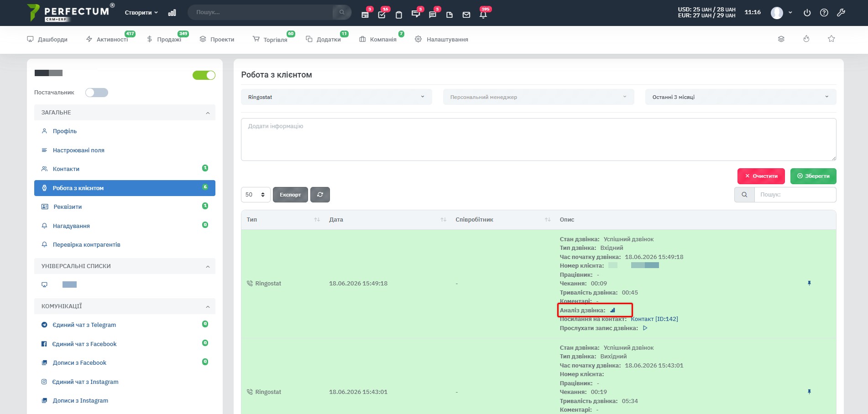Screen dimensions: 868x414
Task: Open the Дашборди menu
Action: (47, 40)
